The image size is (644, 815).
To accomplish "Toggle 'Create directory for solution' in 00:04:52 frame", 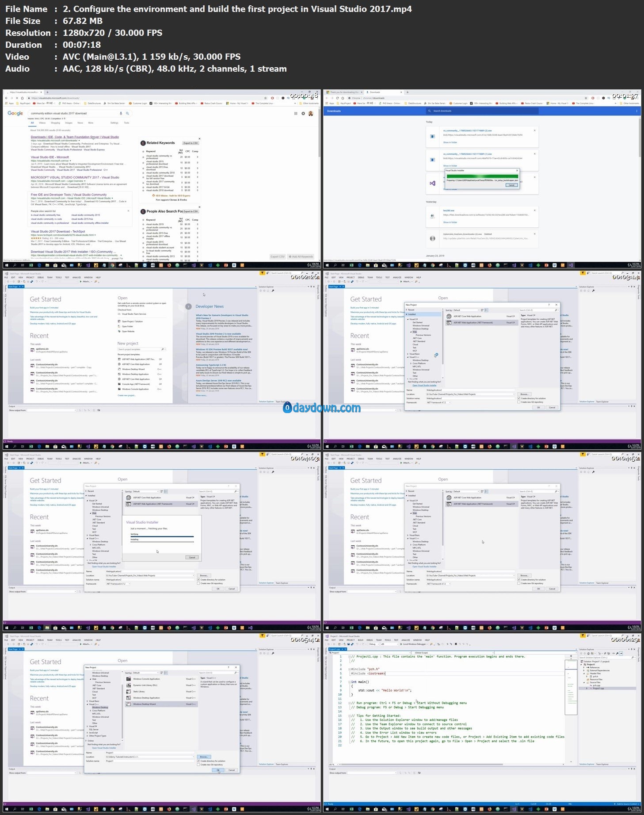I will click(519, 580).
